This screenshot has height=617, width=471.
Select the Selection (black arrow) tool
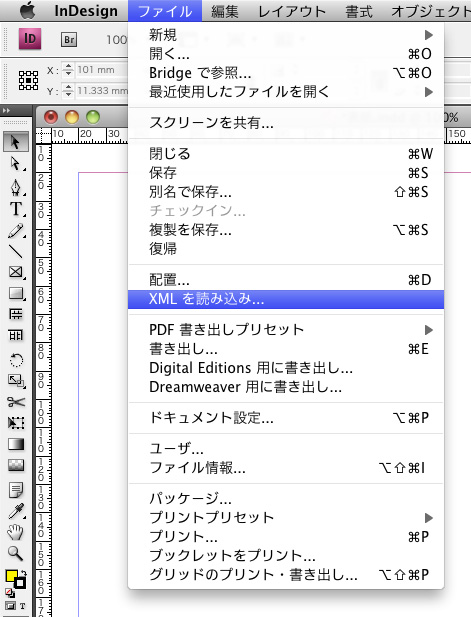pyautogui.click(x=16, y=142)
